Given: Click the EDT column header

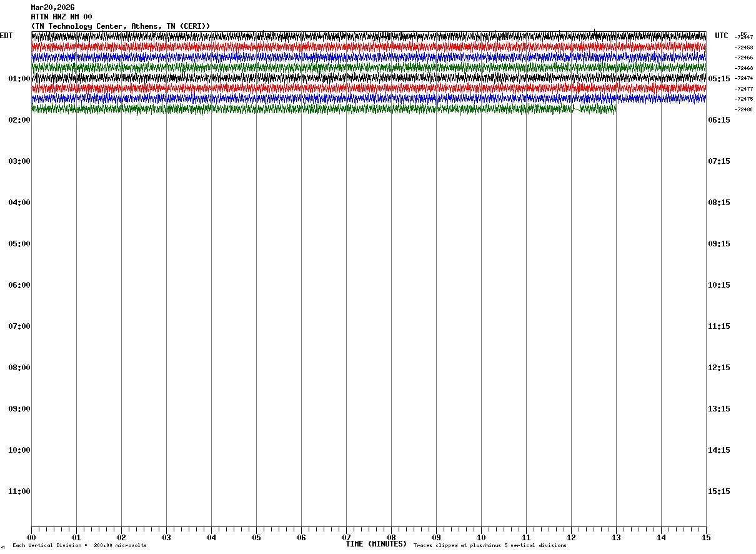Looking at the screenshot, I should point(6,36).
